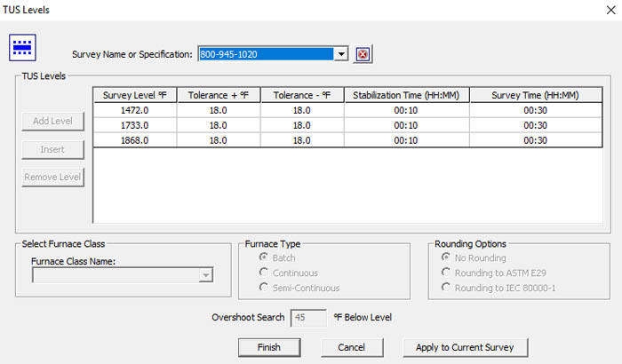This screenshot has width=622, height=364.
Task: Click the TUS Levels icon at top left
Action: (22, 48)
